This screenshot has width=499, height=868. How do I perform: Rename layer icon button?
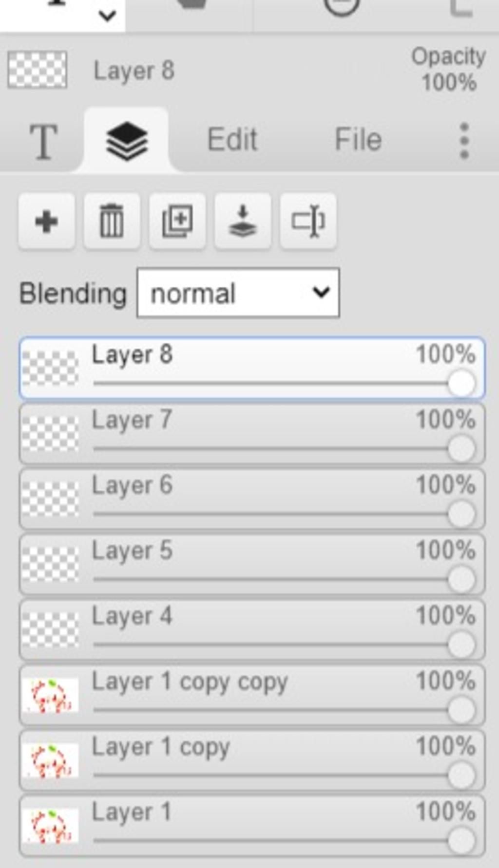pos(308,222)
